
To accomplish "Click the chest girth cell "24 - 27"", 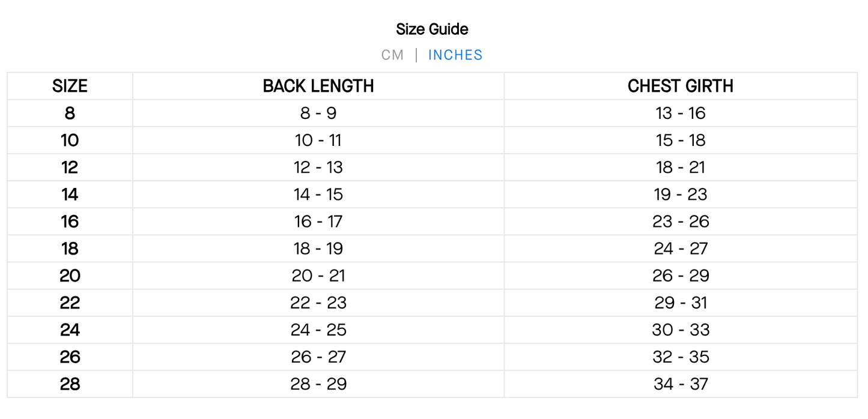I will 681,249.
